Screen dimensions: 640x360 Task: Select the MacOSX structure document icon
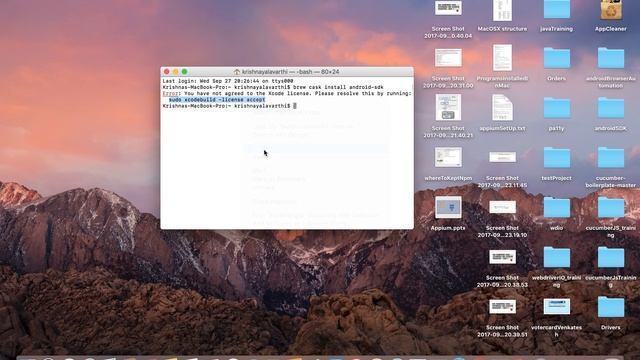click(x=502, y=10)
